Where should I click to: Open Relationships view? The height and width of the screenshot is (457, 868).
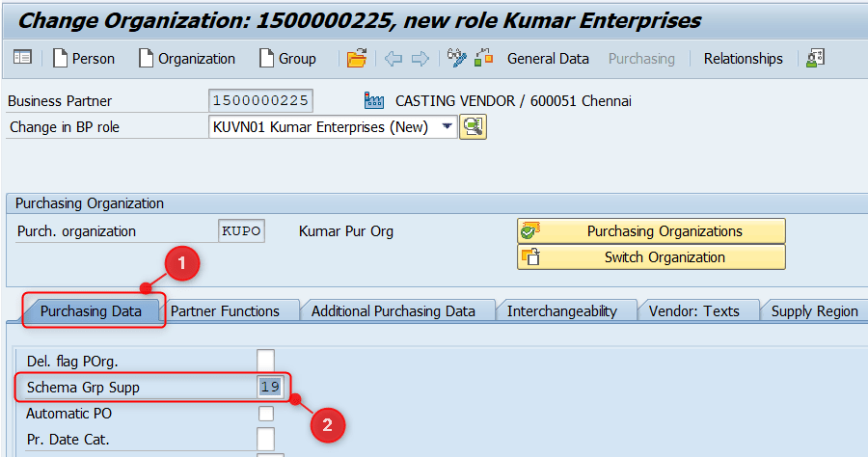click(x=743, y=58)
